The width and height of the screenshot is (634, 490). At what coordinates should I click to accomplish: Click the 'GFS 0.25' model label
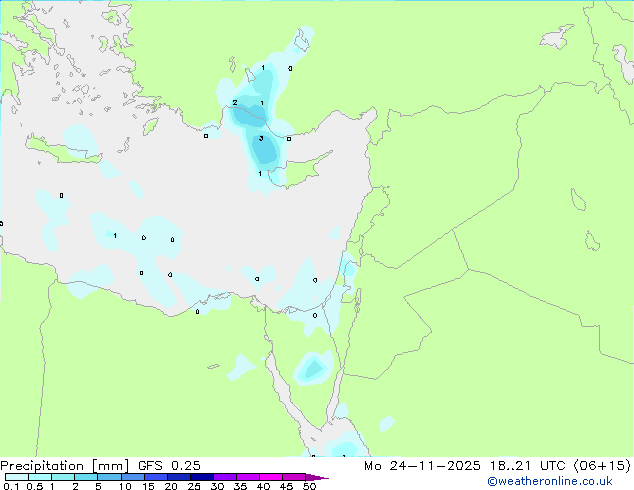[x=169, y=466]
